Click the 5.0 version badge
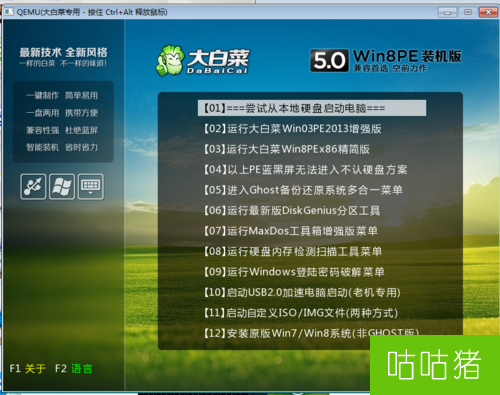 click(x=329, y=60)
